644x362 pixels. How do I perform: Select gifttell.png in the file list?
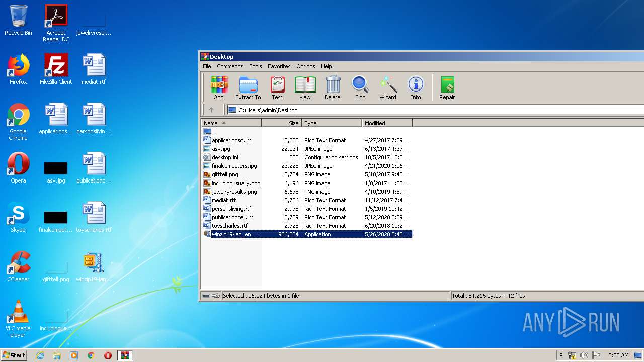pyautogui.click(x=307, y=174)
